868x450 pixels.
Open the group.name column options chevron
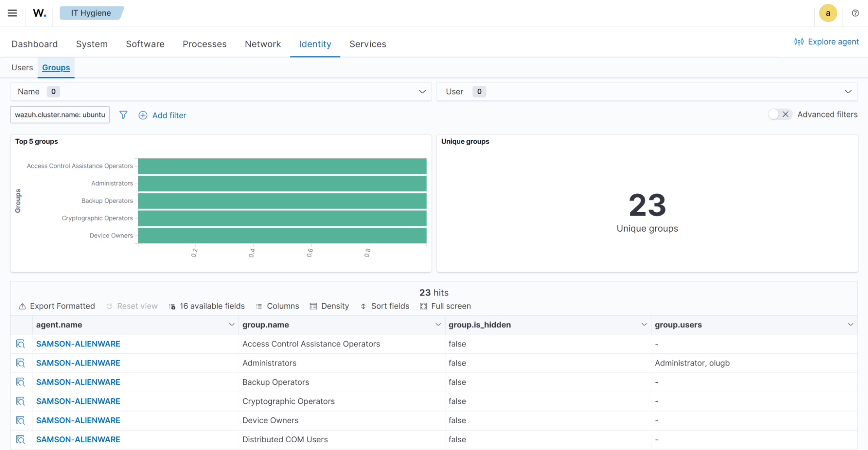438,325
